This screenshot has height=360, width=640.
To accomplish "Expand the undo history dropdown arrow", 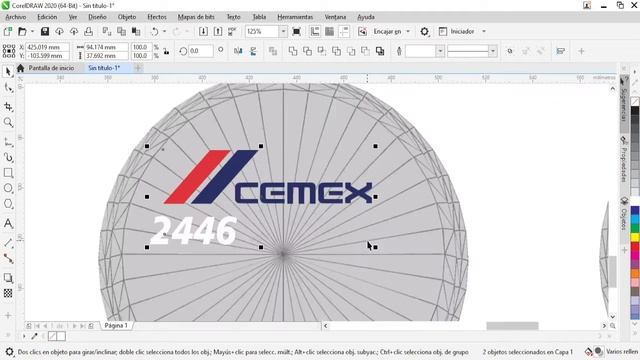I will [164, 31].
